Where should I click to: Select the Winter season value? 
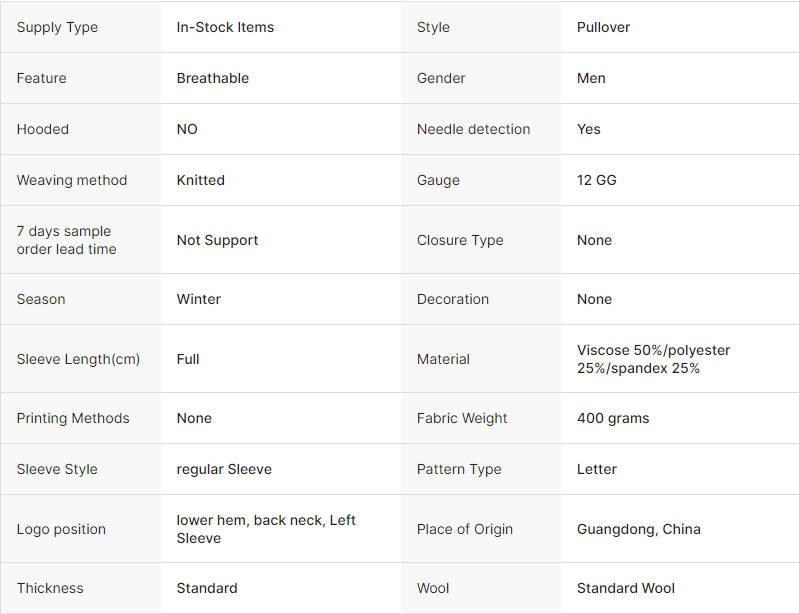coord(199,299)
